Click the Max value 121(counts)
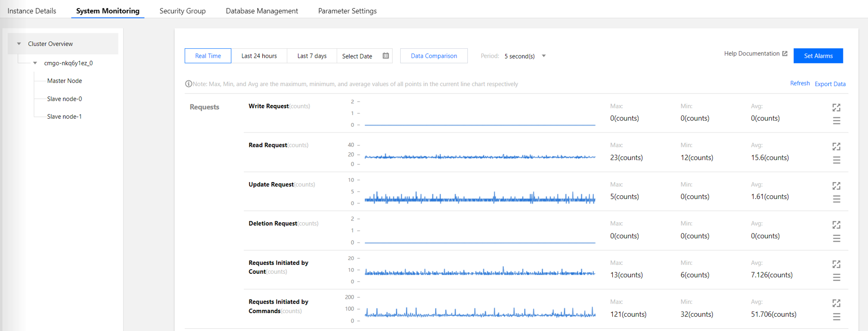Screen dimensions: 868x331 tap(628, 314)
